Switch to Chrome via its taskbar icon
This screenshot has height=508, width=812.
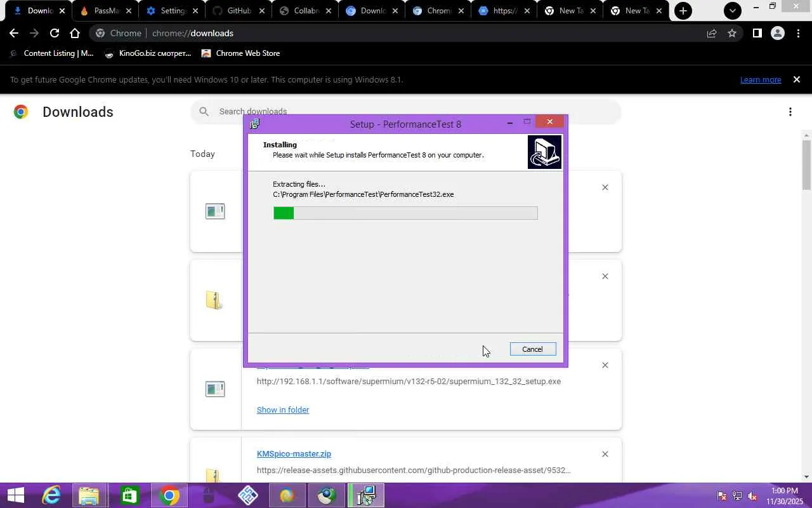click(169, 495)
